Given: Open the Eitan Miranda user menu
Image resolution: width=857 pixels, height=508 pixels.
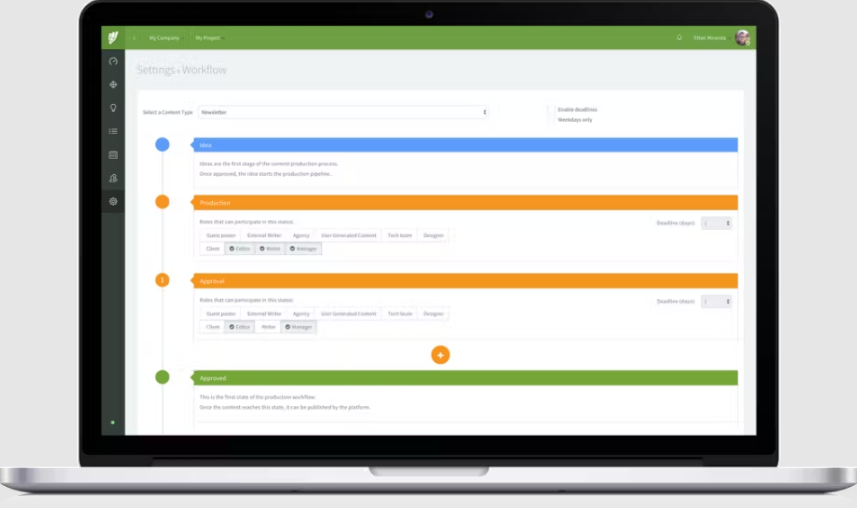Looking at the screenshot, I should tap(712, 38).
